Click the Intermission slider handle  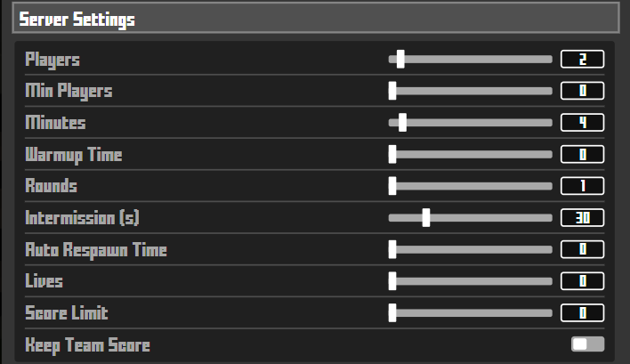[x=426, y=218]
